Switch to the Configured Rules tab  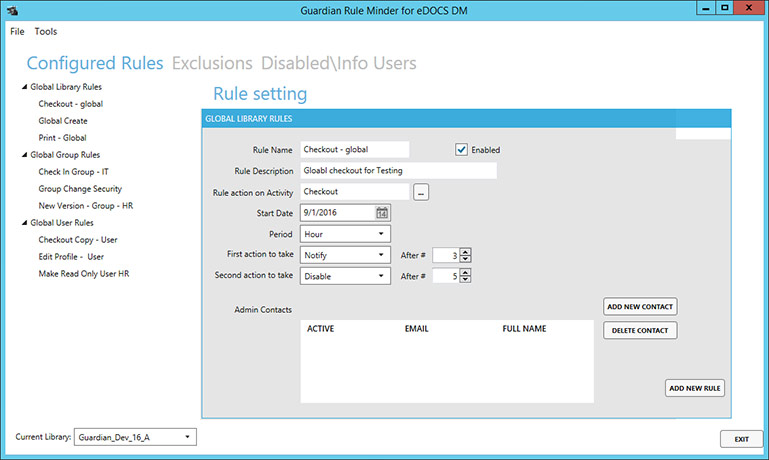click(x=95, y=63)
